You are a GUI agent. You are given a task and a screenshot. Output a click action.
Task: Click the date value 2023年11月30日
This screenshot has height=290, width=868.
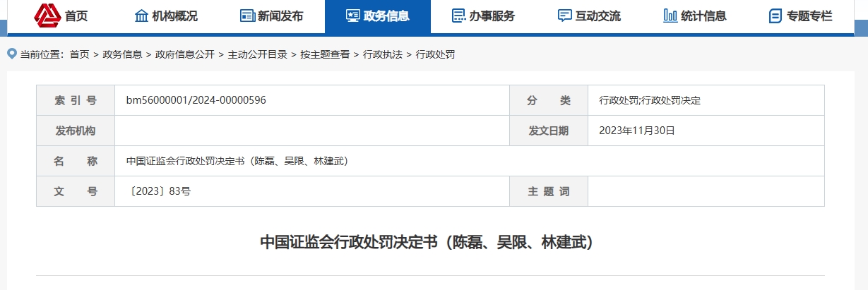pyautogui.click(x=637, y=131)
